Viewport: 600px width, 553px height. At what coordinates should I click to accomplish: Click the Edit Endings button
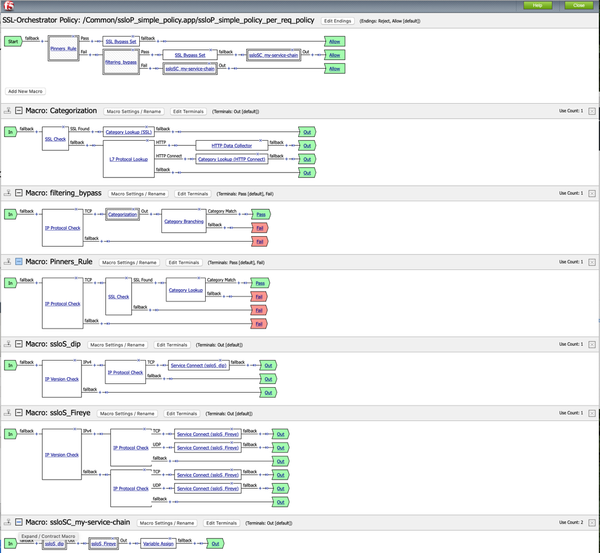tap(336, 21)
